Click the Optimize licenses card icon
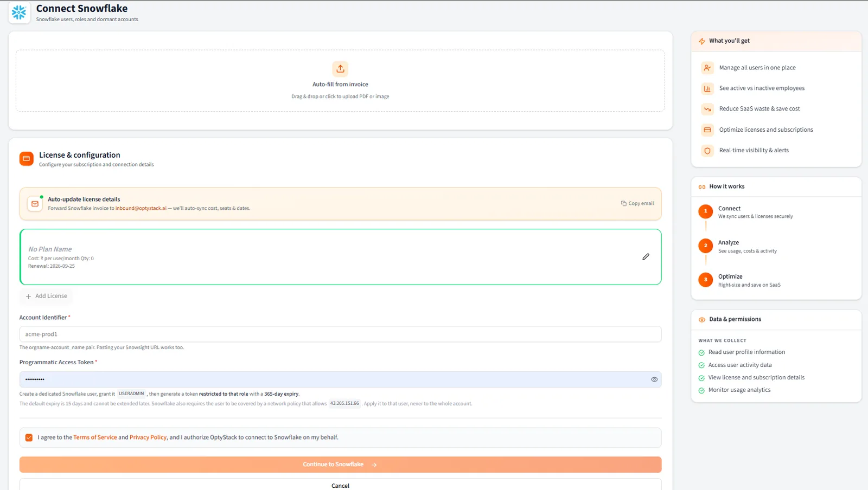This screenshot has width=868, height=490. 707,130
